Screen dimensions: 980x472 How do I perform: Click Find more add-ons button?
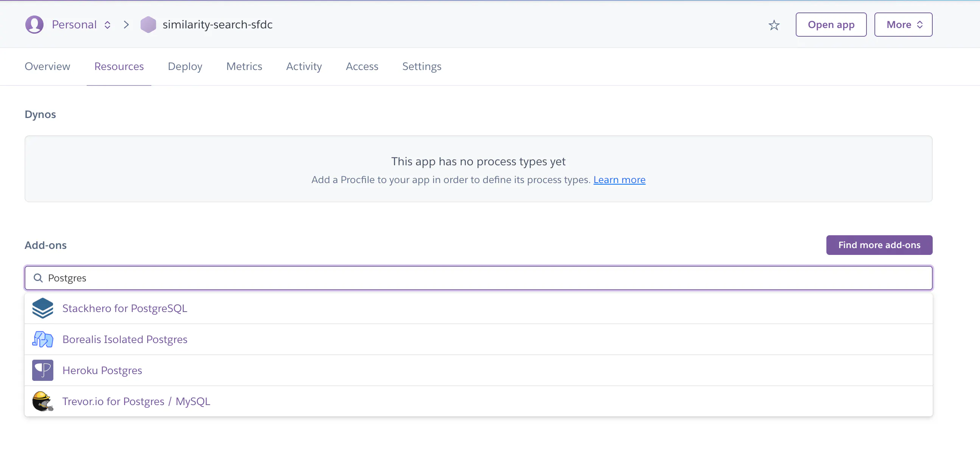tap(879, 245)
